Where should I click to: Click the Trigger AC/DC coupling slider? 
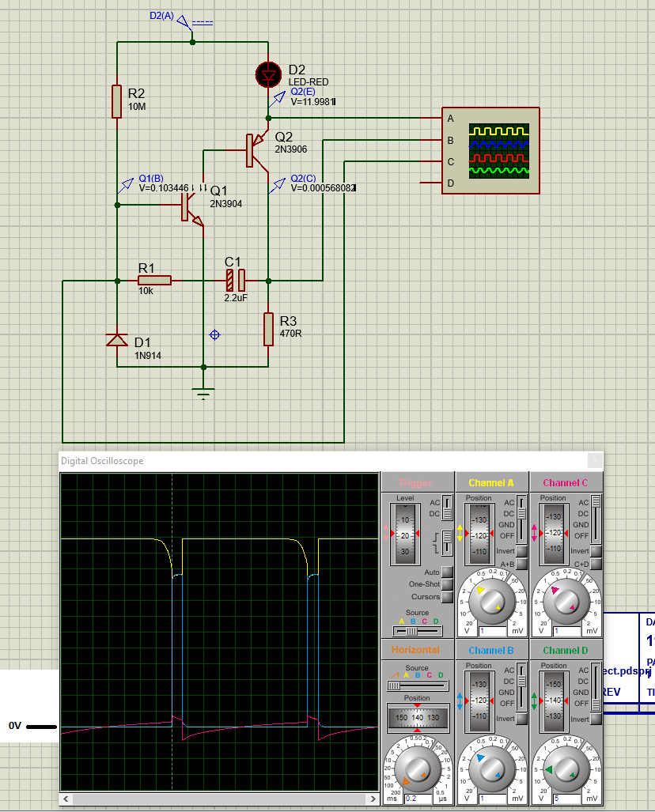point(447,508)
